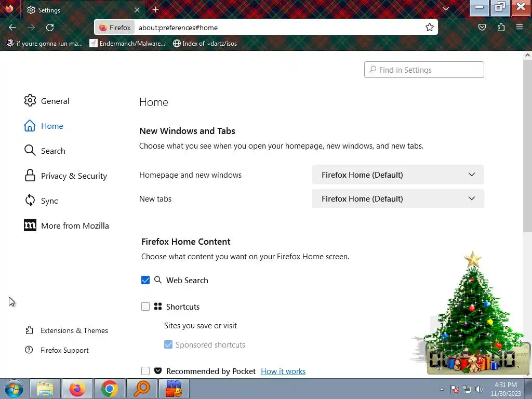Focus the Find in Settings box
The width and height of the screenshot is (532, 399).
click(424, 70)
